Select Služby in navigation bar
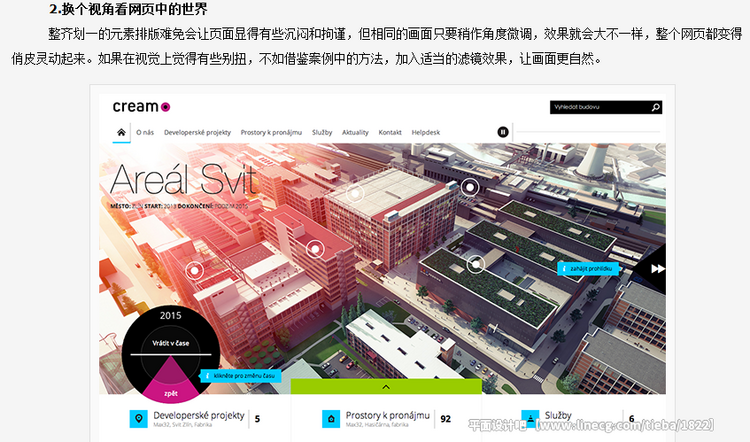The image size is (750, 442). pos(322,132)
